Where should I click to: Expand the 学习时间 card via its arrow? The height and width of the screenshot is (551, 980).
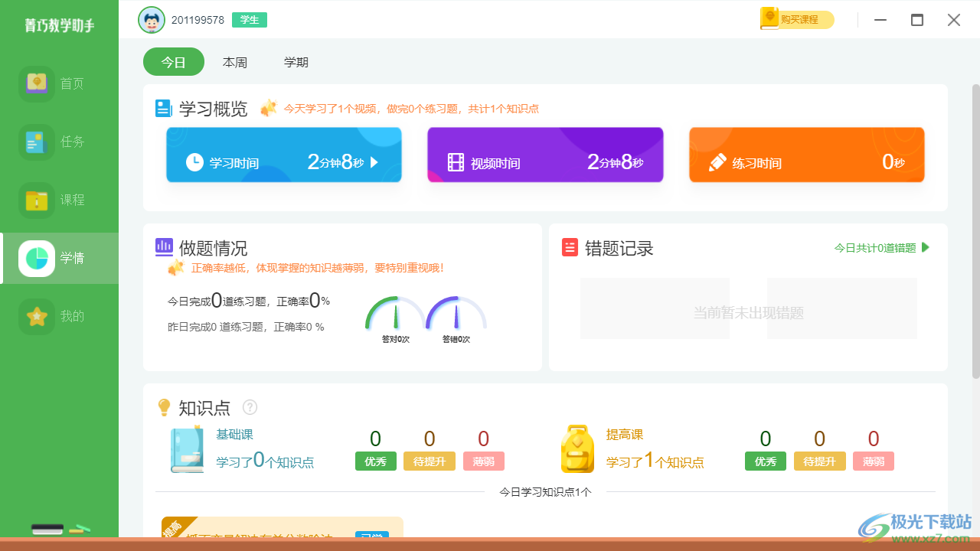374,161
